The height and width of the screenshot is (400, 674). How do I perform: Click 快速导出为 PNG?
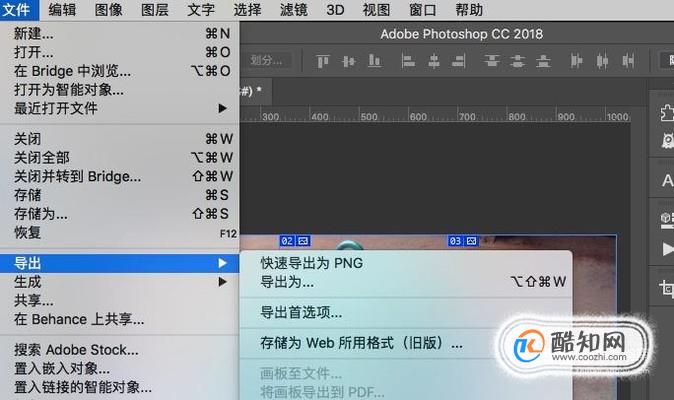(406, 263)
